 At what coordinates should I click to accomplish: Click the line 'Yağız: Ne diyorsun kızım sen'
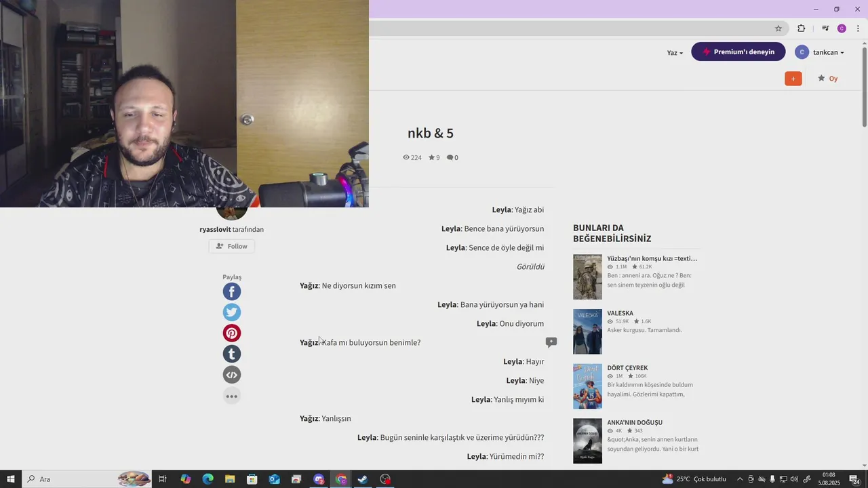348,286
